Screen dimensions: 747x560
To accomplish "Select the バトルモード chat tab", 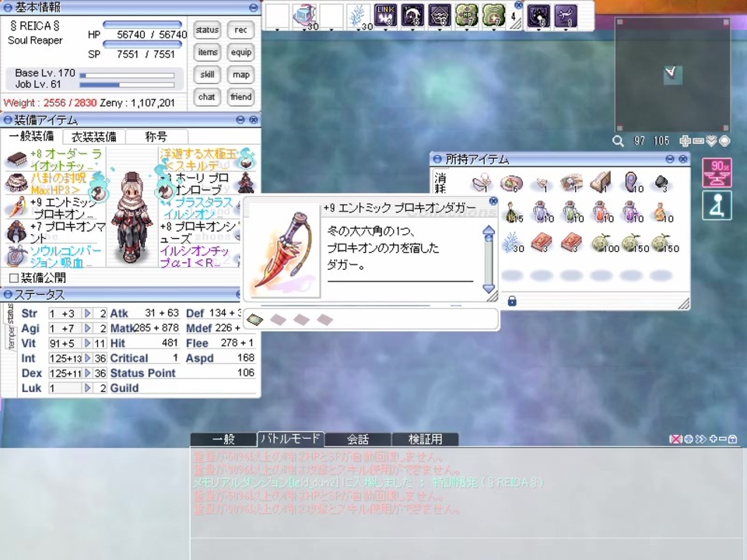I will click(290, 439).
